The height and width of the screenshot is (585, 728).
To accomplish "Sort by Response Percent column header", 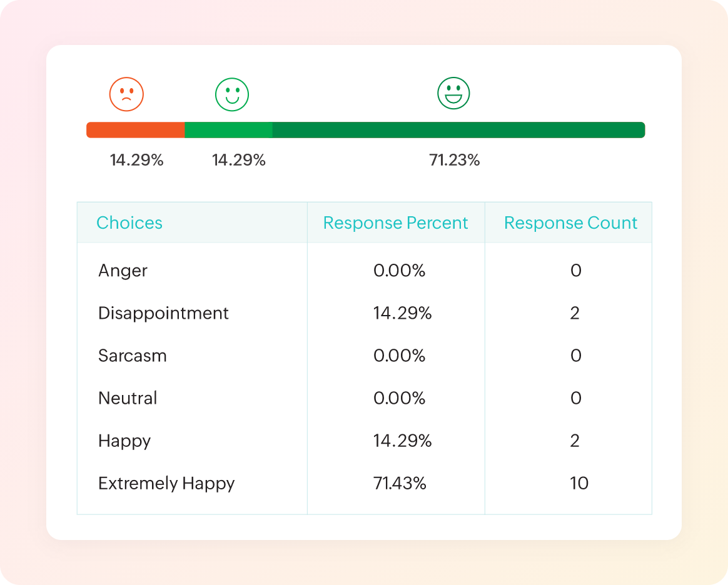I will pos(395,223).
